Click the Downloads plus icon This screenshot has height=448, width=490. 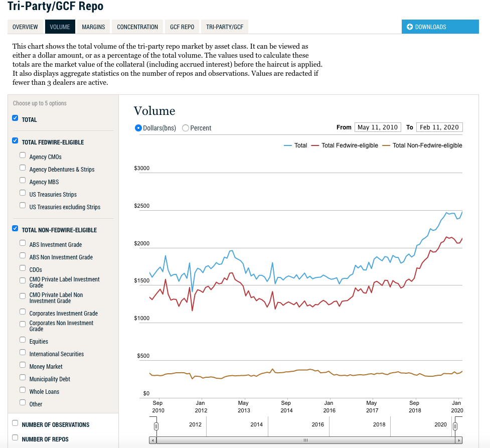click(410, 27)
